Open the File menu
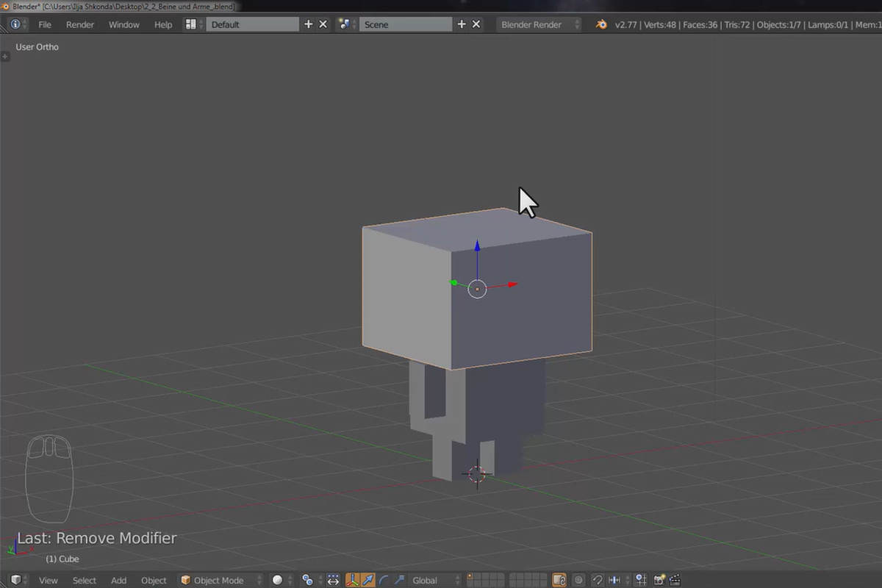The image size is (882, 588). (45, 24)
